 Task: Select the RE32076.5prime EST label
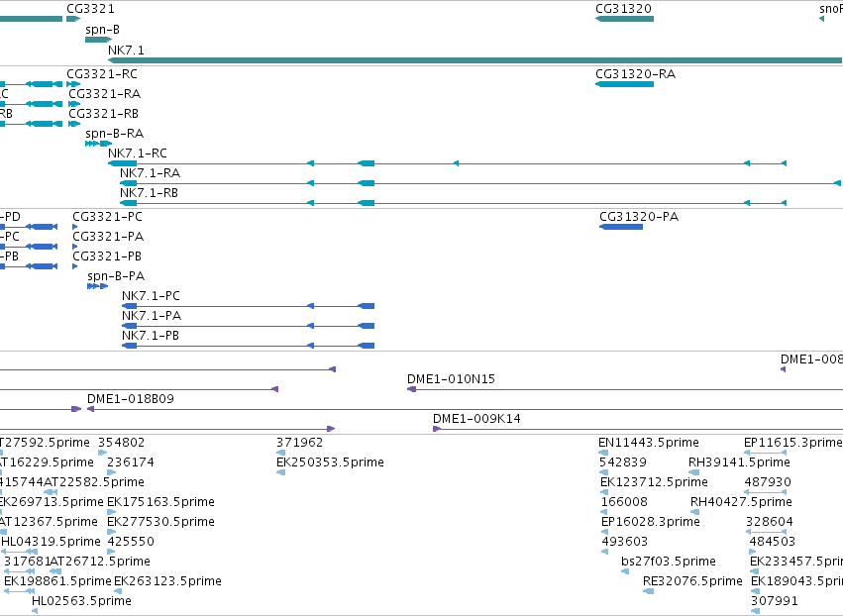(692, 581)
